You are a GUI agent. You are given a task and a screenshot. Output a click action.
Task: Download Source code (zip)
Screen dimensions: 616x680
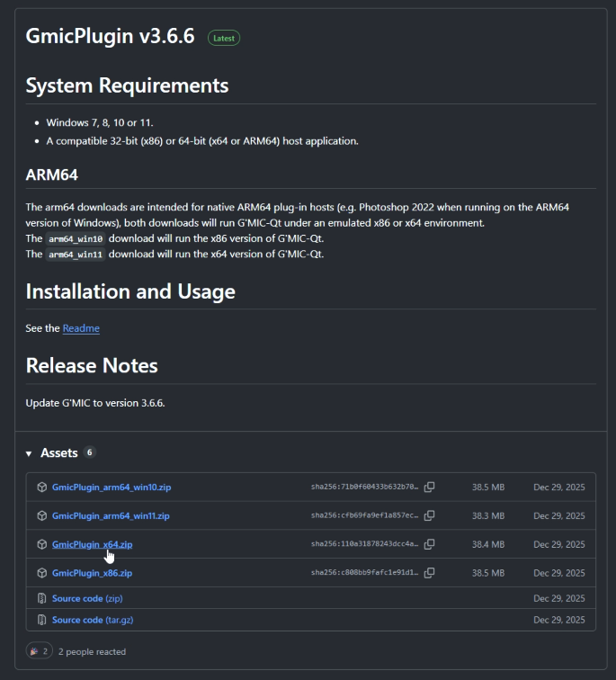[x=86, y=598]
